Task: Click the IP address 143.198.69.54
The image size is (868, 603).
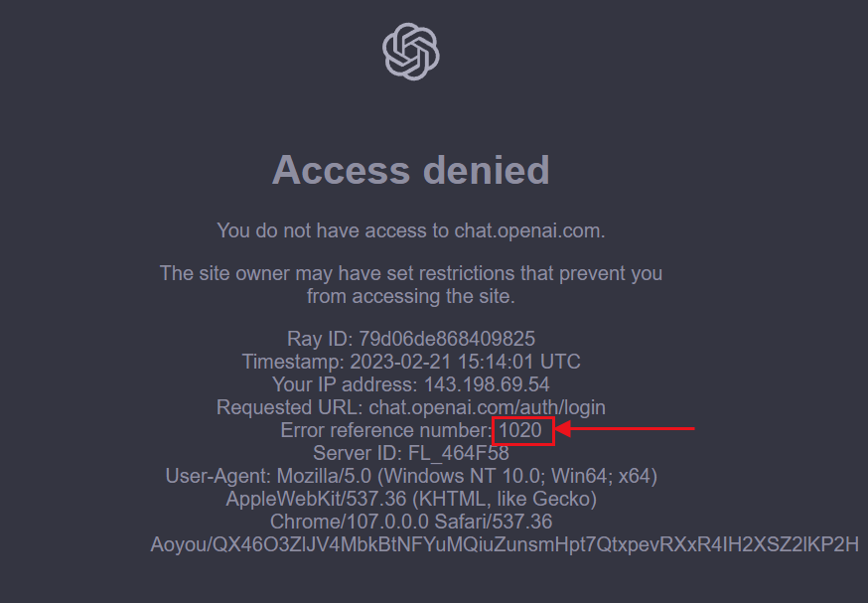Action: click(x=487, y=384)
